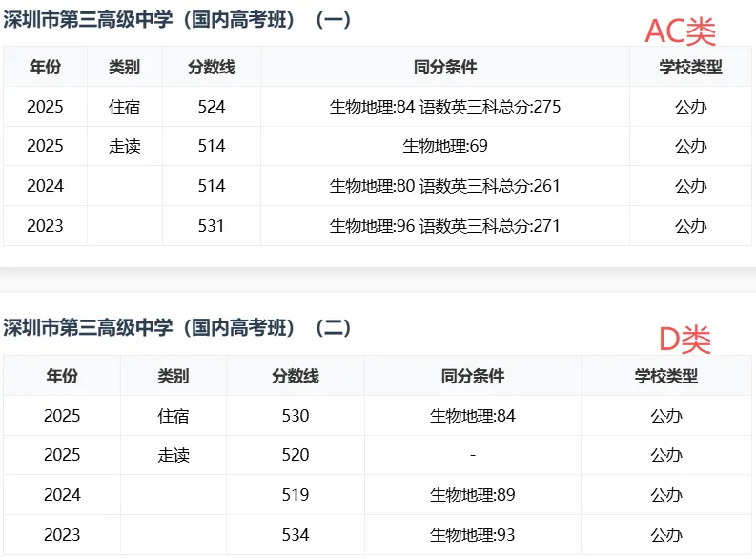The height and width of the screenshot is (559, 756).
Task: Click the 年份 header in table (二)
Action: (62, 376)
